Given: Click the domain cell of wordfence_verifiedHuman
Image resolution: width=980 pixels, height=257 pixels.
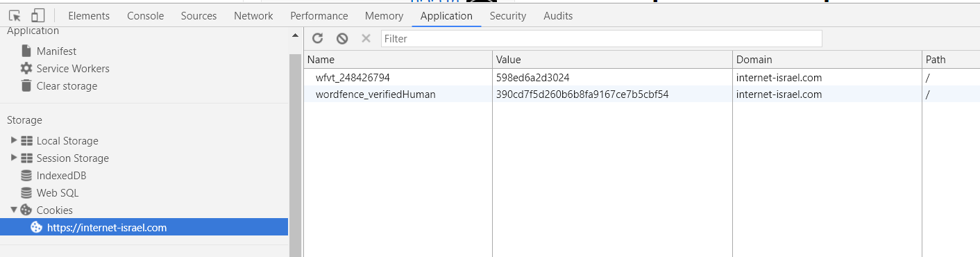Looking at the screenshot, I should (827, 94).
